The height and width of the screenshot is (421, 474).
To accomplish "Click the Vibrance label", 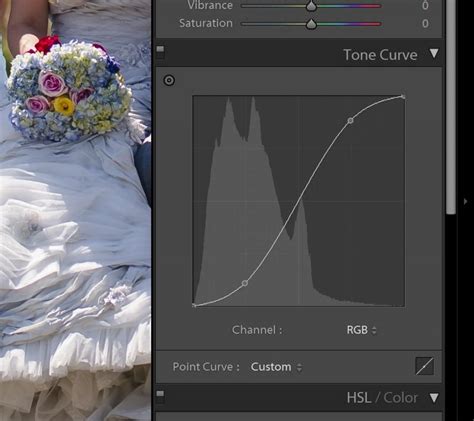I will click(x=210, y=5).
